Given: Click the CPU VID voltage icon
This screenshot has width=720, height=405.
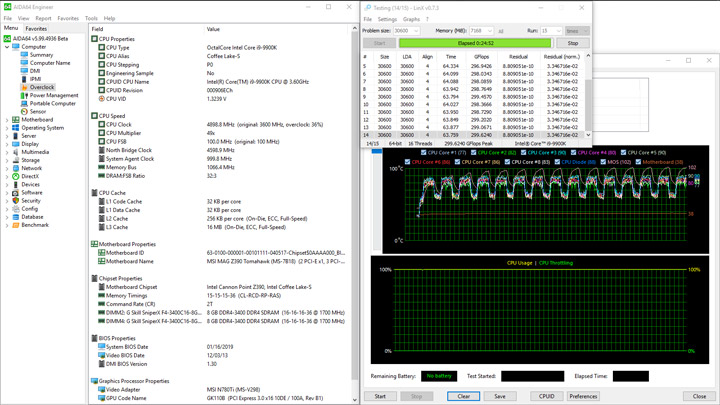Looking at the screenshot, I should [x=101, y=99].
